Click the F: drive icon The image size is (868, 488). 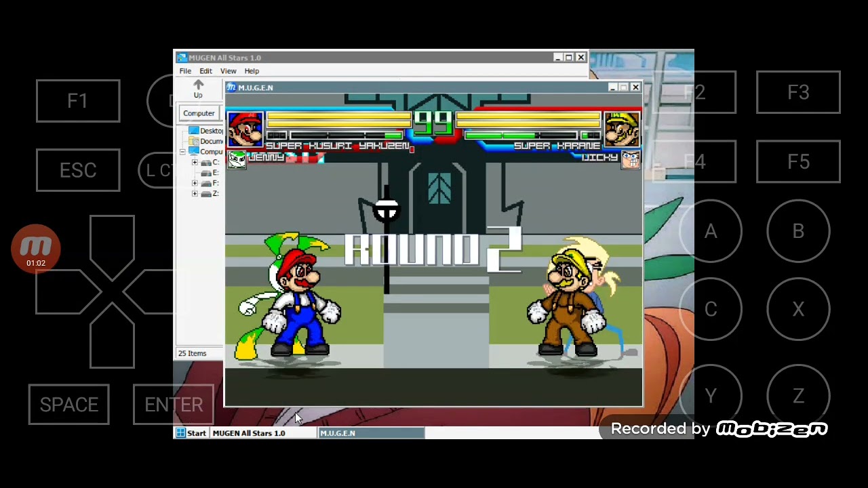tap(206, 183)
